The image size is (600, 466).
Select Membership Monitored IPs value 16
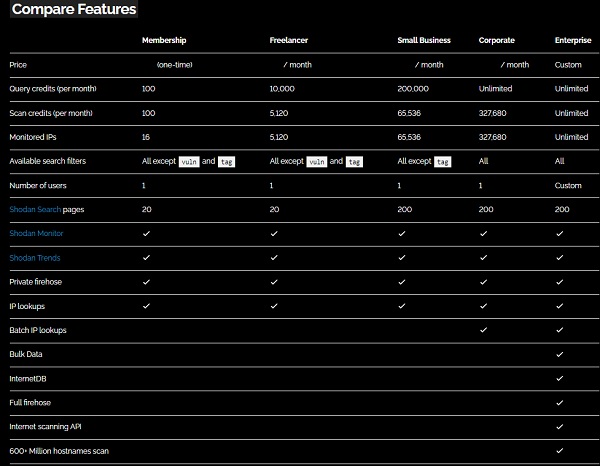click(146, 137)
